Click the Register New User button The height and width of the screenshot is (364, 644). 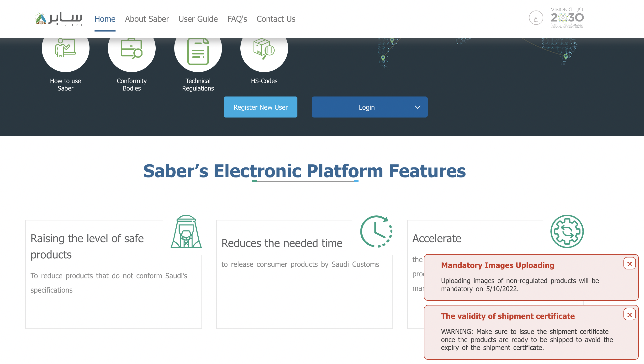[x=260, y=107]
